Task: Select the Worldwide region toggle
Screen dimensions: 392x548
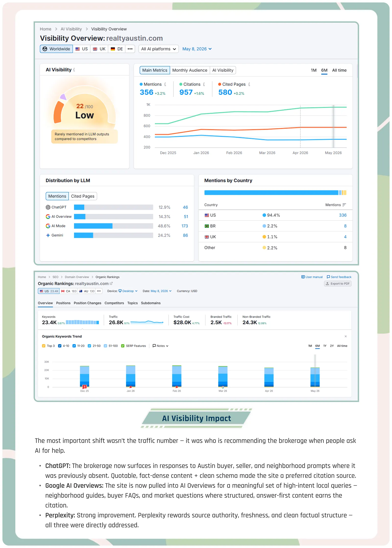Action: click(56, 49)
